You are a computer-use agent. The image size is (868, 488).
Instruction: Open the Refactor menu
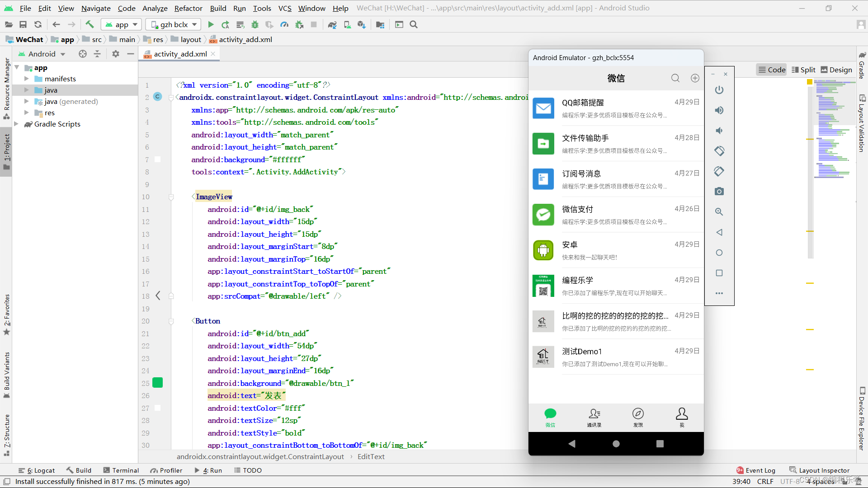[x=188, y=8]
